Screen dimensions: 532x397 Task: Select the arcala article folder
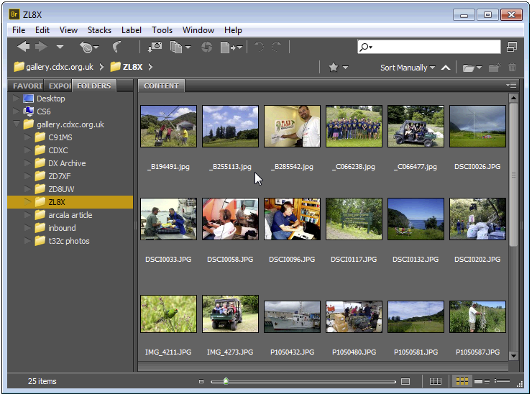coord(70,215)
